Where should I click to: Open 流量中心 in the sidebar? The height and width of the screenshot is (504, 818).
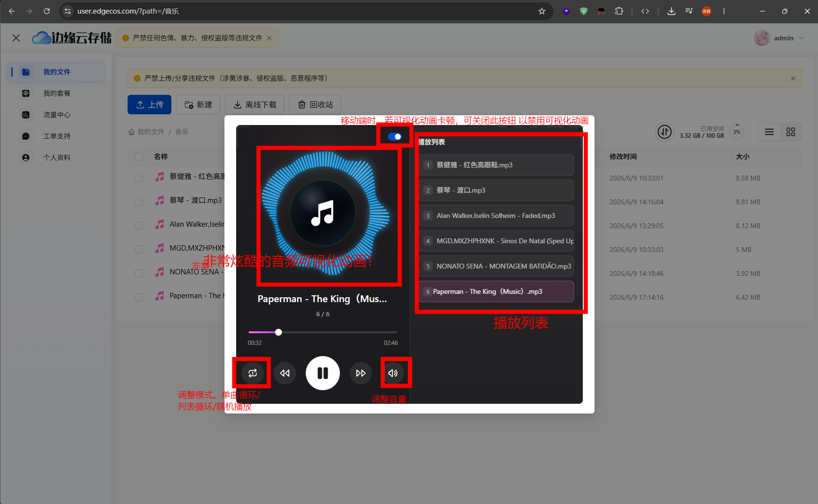point(56,115)
